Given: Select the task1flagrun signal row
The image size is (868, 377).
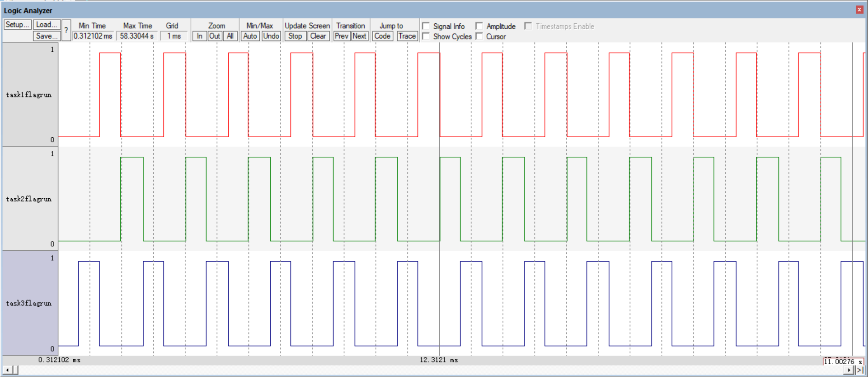Looking at the screenshot, I should (x=30, y=94).
